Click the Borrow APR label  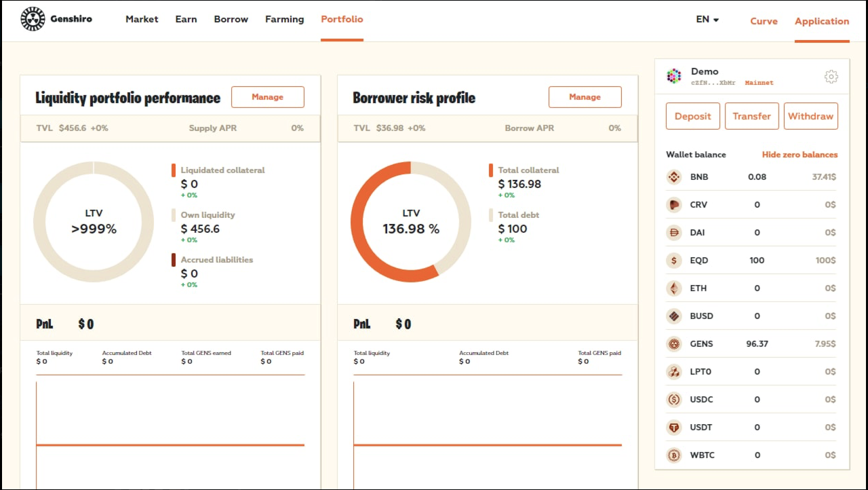click(x=529, y=128)
